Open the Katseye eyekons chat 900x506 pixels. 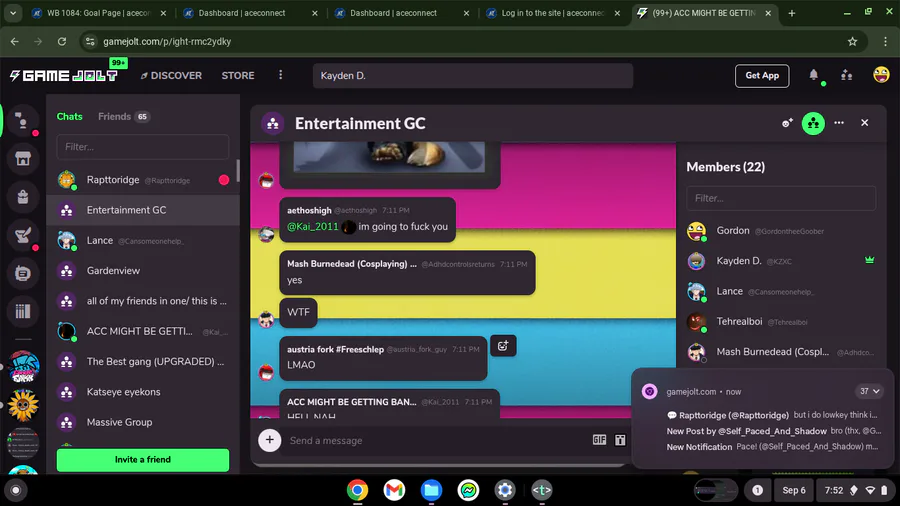pyautogui.click(x=143, y=392)
